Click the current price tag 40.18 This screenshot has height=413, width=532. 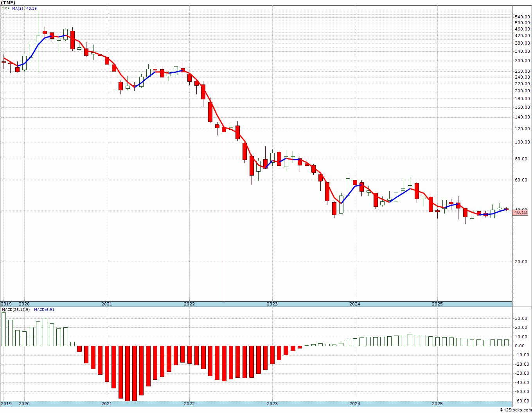(520, 212)
